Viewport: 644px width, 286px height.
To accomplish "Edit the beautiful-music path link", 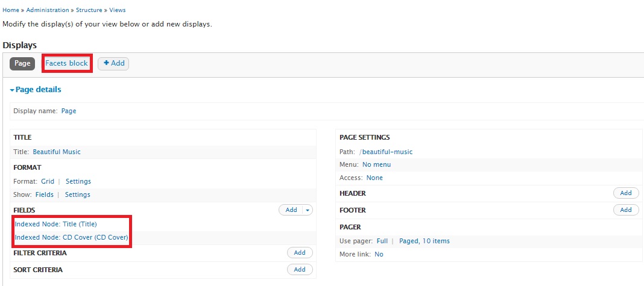I will tap(387, 152).
